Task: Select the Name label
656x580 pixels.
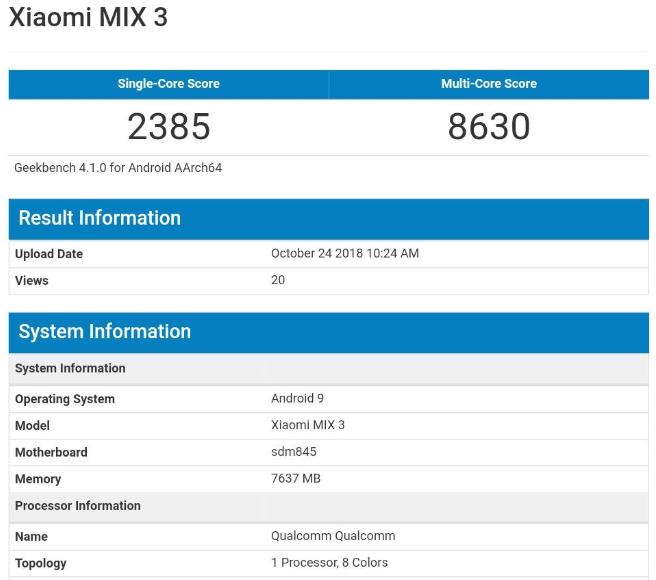Action: (31, 537)
